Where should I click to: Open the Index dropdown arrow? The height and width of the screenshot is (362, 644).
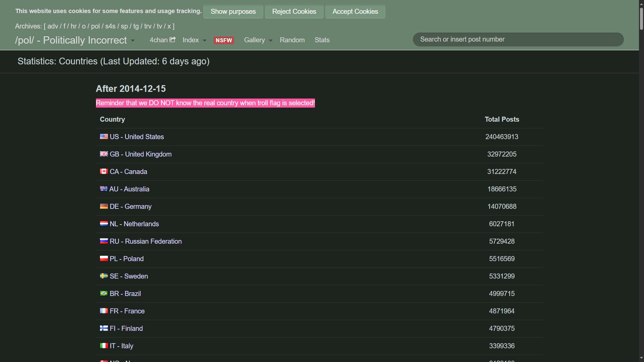[204, 41]
